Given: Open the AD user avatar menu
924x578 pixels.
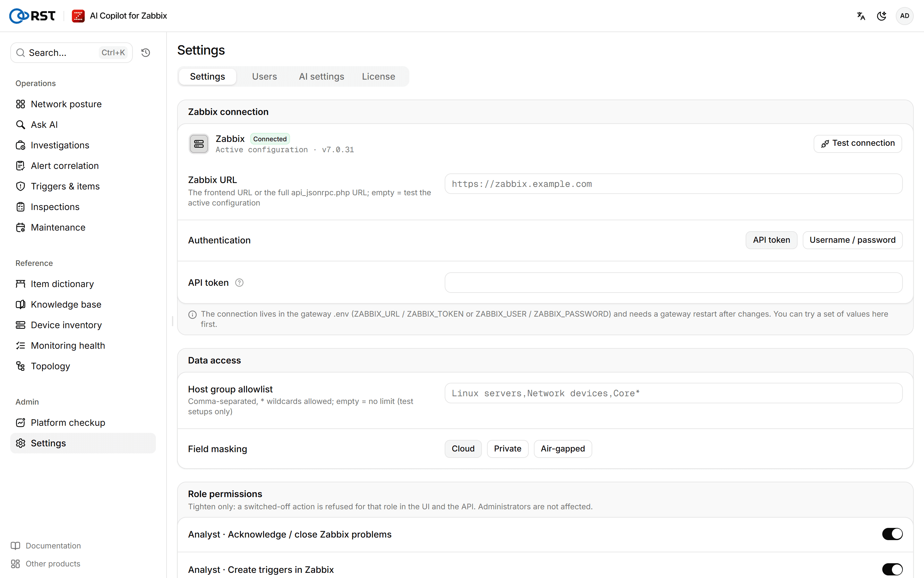Looking at the screenshot, I should [x=904, y=16].
